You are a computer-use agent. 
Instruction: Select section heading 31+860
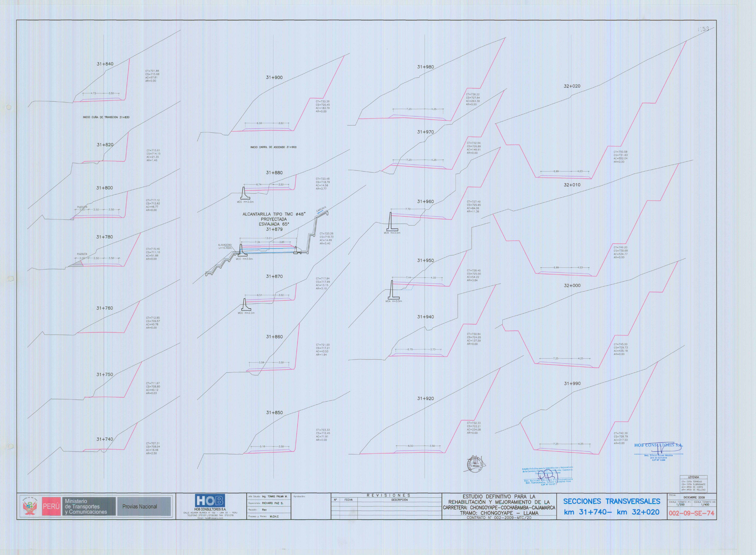[x=274, y=337]
